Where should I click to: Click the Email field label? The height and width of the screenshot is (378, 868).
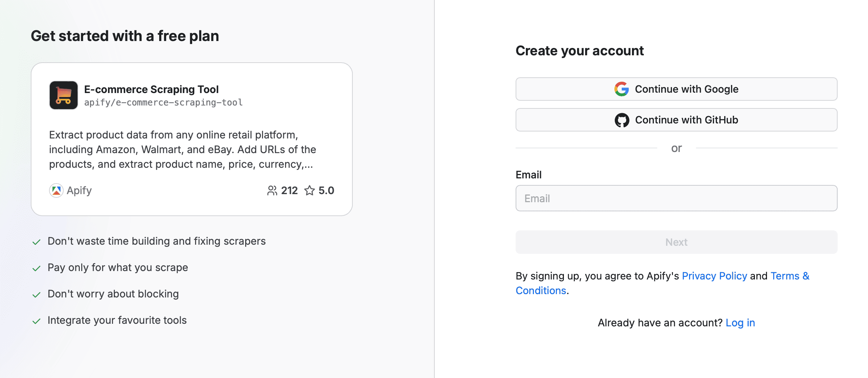click(x=528, y=175)
